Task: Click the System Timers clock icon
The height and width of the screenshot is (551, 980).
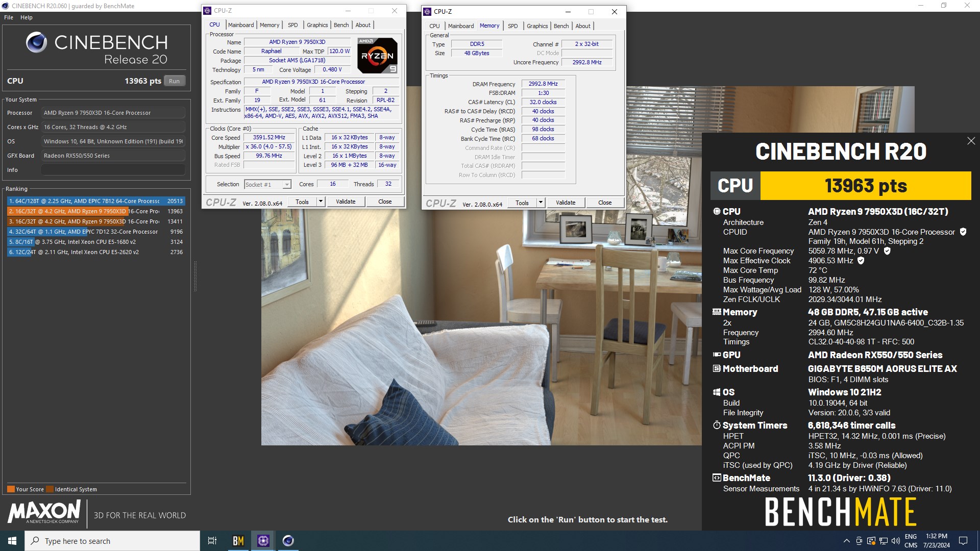Action: 717,425
